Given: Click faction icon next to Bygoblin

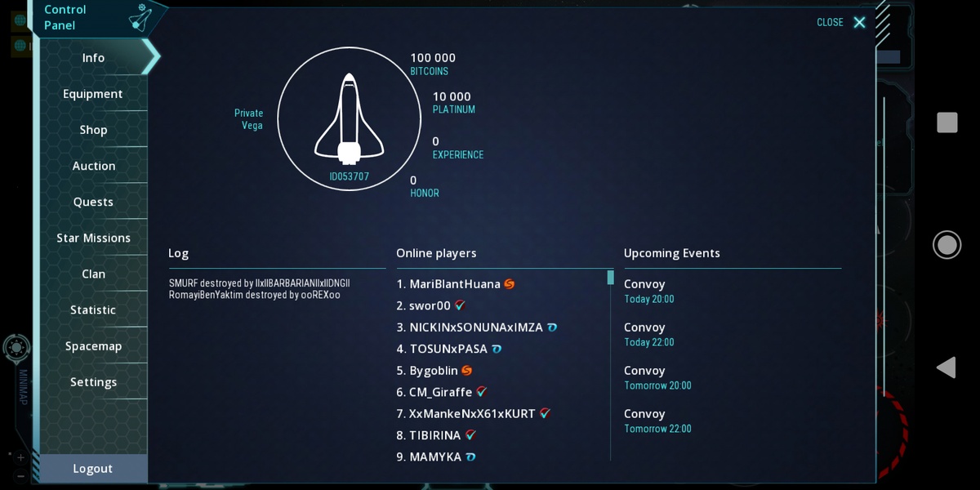Looking at the screenshot, I should point(467,371).
